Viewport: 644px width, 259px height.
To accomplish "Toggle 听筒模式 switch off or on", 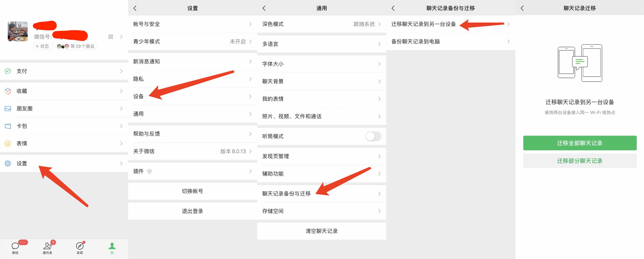I will pyautogui.click(x=373, y=136).
